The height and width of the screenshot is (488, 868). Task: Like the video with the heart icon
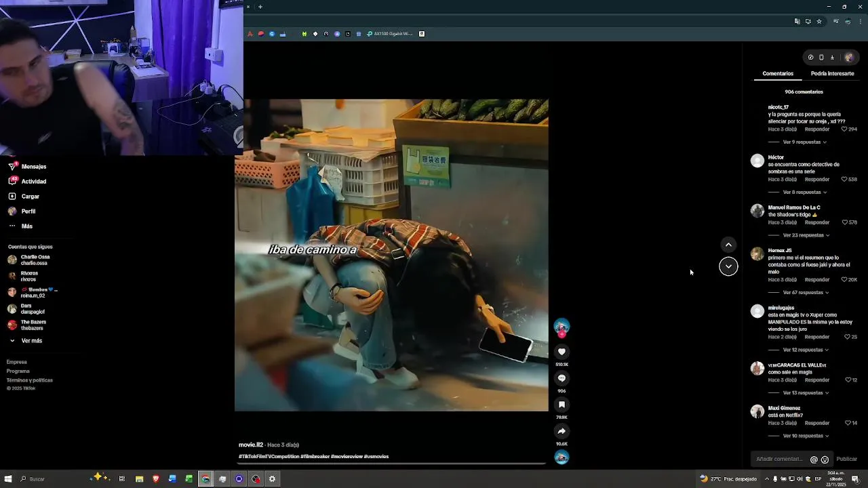click(x=561, y=352)
